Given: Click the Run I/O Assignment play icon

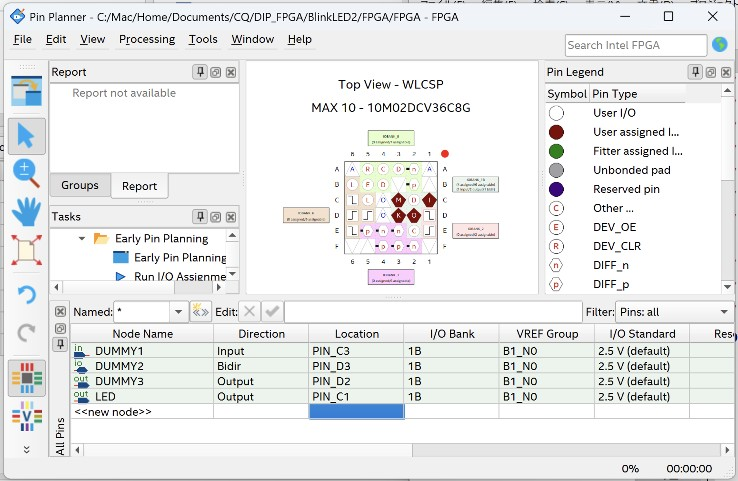Looking at the screenshot, I should [x=120, y=276].
